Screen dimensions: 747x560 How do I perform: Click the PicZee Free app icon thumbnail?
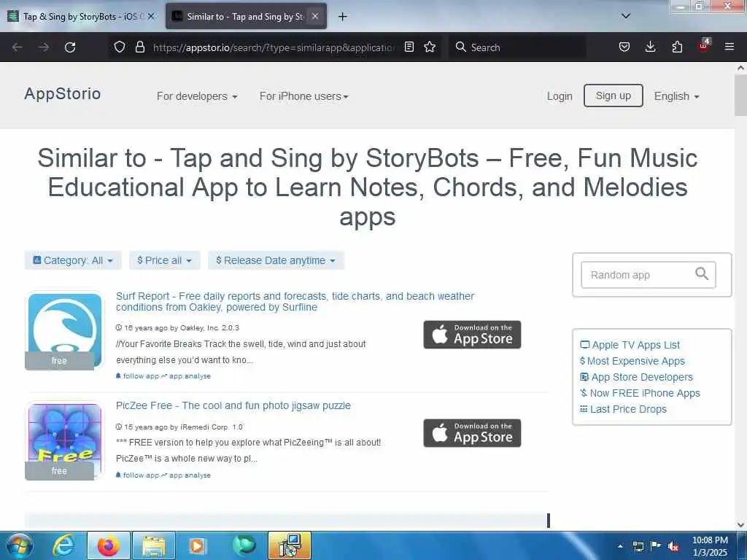coord(64,440)
